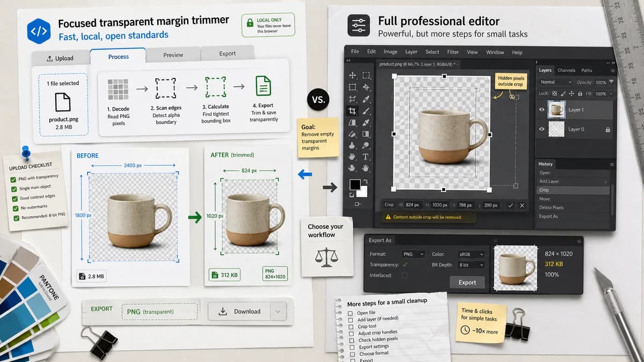Image resolution: width=644 pixels, height=362 pixels.
Task: Open the File menu
Action: click(355, 52)
